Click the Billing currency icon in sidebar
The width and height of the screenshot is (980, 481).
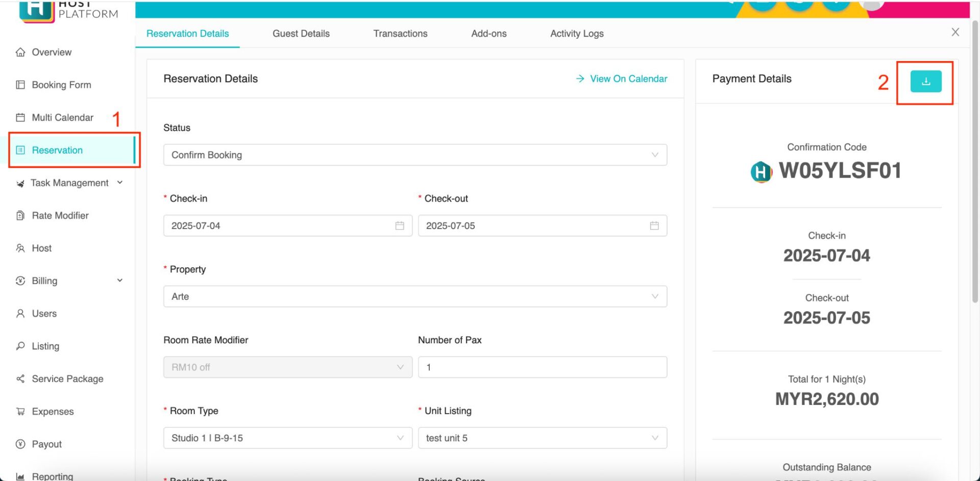[x=20, y=281]
